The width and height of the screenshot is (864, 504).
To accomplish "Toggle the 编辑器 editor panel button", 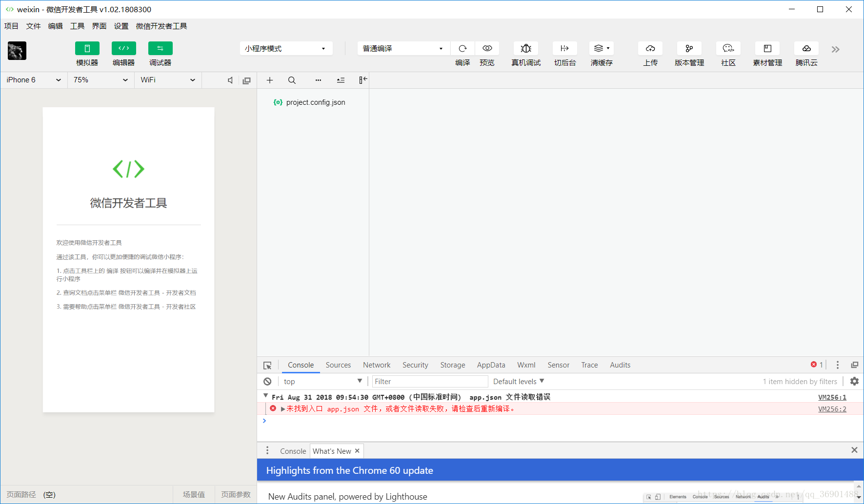I will (123, 48).
